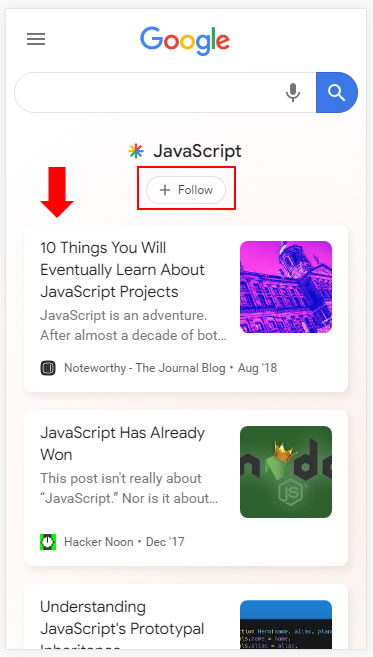Open the hamburger menu icon
The width and height of the screenshot is (373, 657).
(36, 39)
